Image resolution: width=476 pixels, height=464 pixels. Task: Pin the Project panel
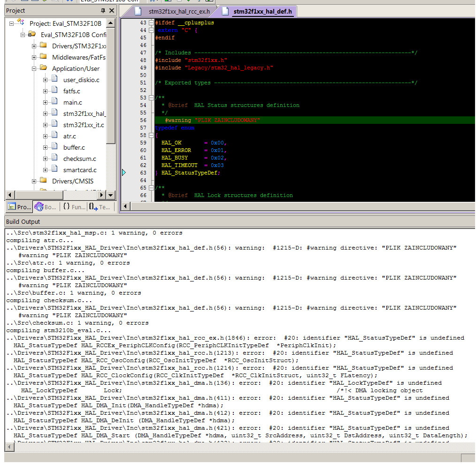point(103,11)
